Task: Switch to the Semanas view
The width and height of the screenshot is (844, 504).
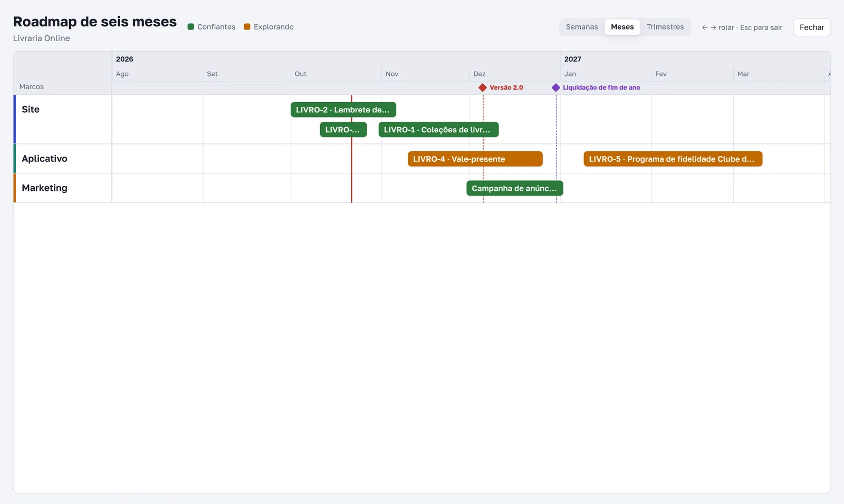Action: point(582,27)
